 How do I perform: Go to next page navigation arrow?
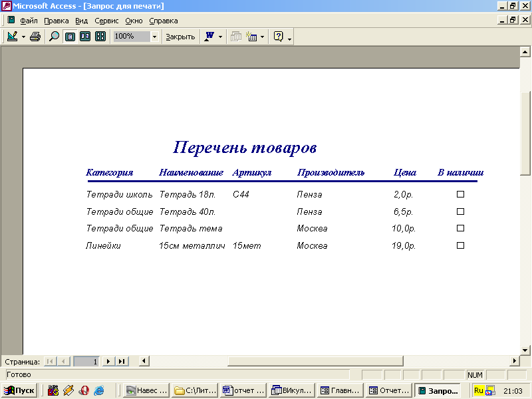[108, 361]
